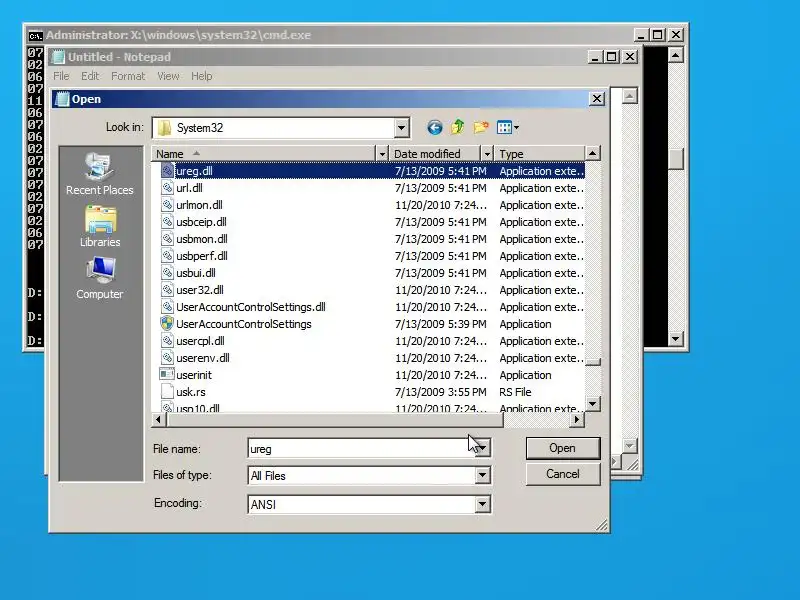The height and width of the screenshot is (600, 800).
Task: Close the Open dialog
Action: coord(597,98)
